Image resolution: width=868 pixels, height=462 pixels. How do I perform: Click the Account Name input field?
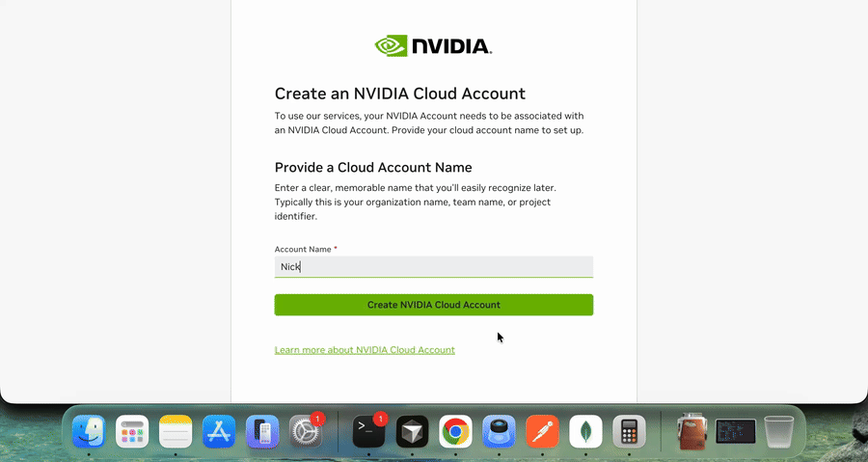click(433, 266)
